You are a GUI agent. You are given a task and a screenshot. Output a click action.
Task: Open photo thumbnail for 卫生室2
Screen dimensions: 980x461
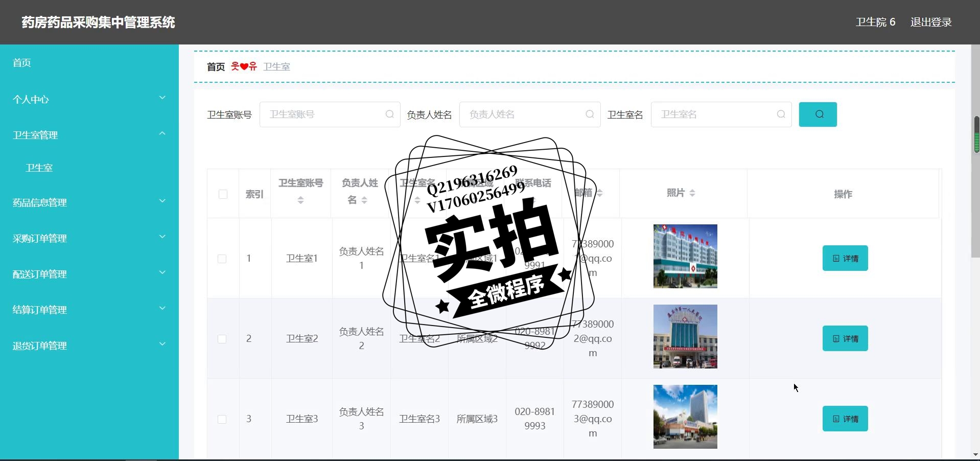tap(685, 336)
